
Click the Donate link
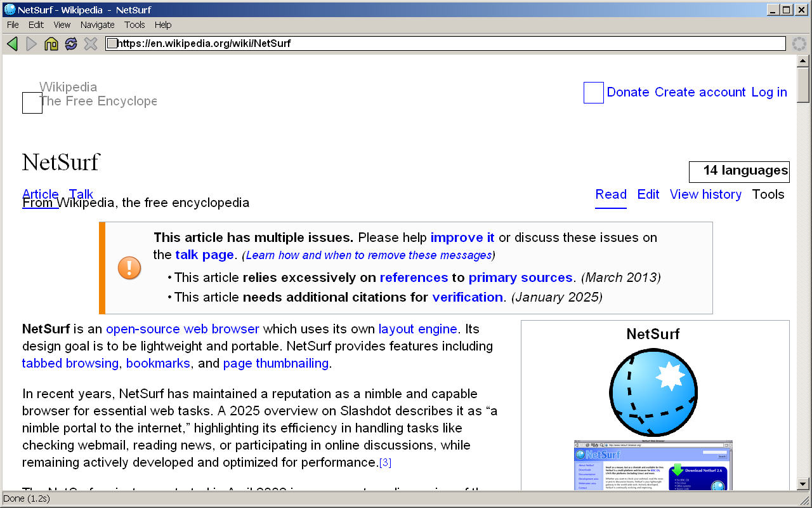(x=627, y=93)
